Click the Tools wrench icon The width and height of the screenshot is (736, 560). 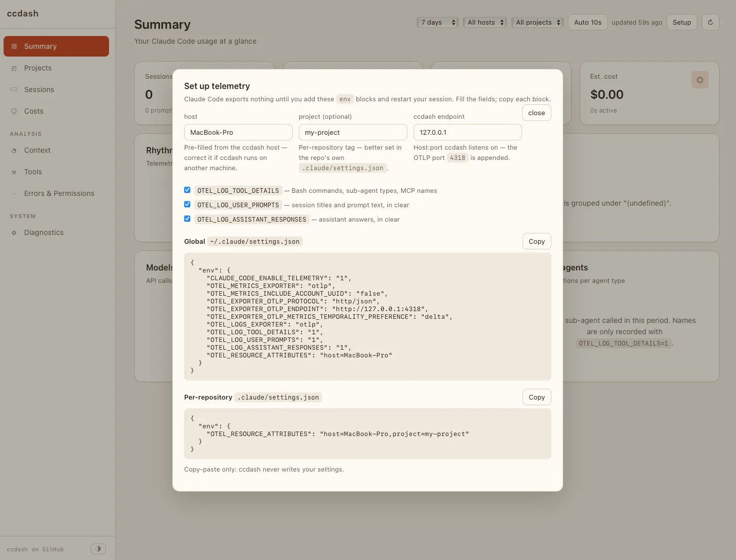click(x=14, y=172)
